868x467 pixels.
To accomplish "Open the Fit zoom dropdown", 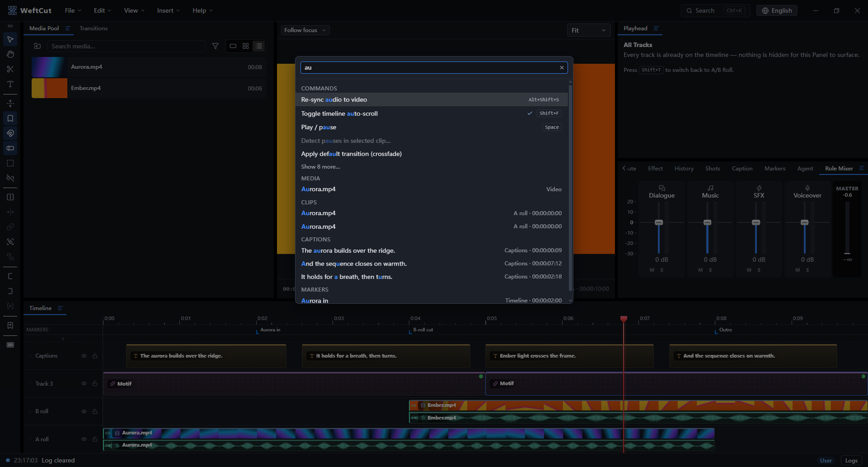I will [588, 30].
